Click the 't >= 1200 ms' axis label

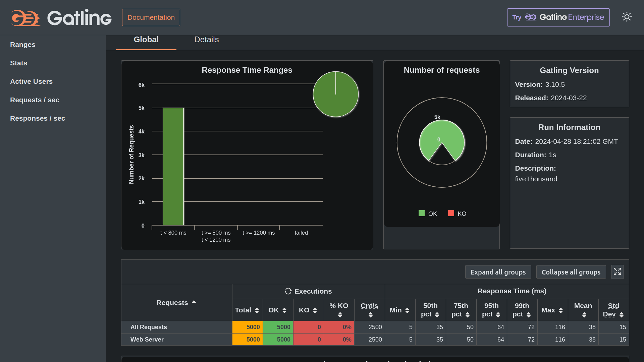coord(259,233)
